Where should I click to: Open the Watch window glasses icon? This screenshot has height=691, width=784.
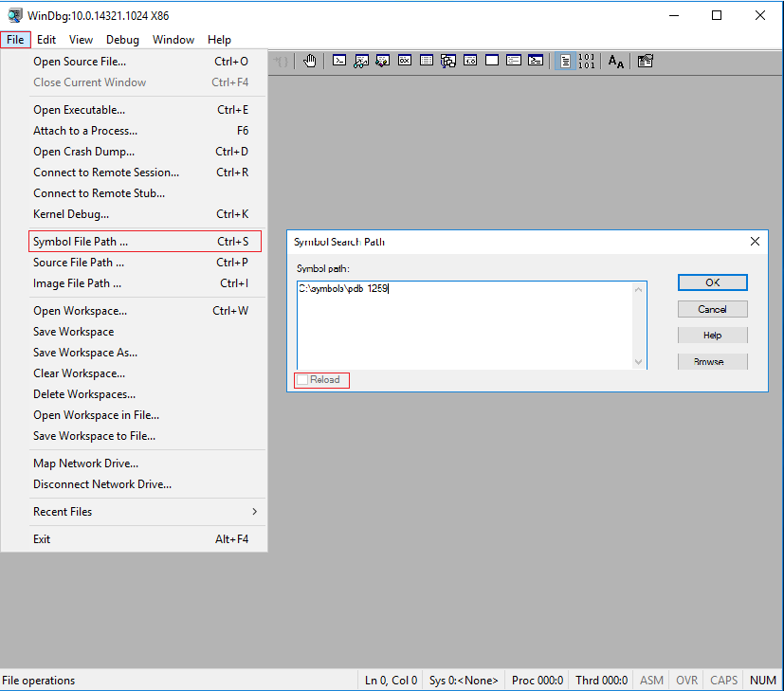click(x=361, y=61)
